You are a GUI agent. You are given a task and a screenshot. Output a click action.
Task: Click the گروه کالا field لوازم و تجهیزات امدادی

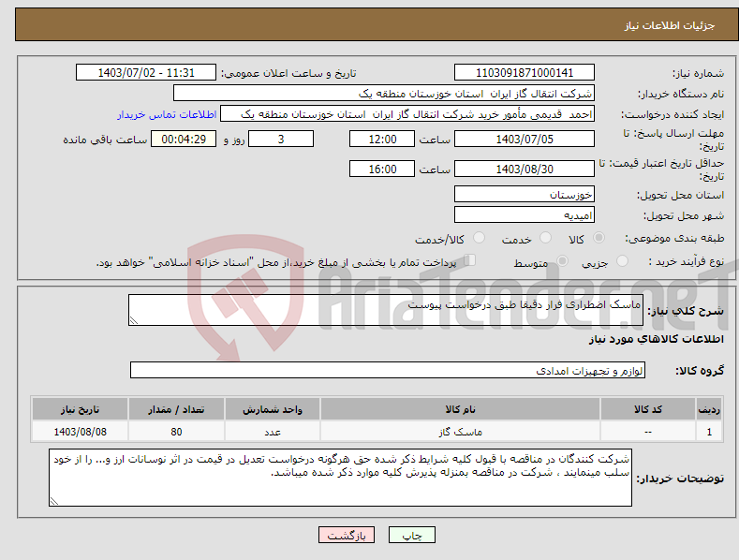388,371
